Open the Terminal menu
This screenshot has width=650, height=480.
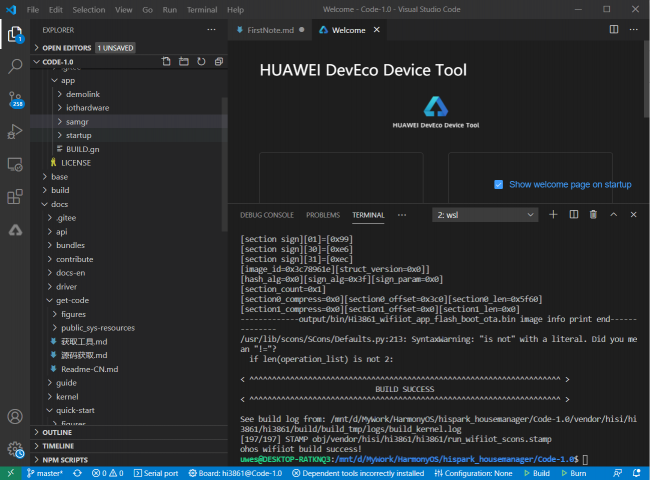202,10
